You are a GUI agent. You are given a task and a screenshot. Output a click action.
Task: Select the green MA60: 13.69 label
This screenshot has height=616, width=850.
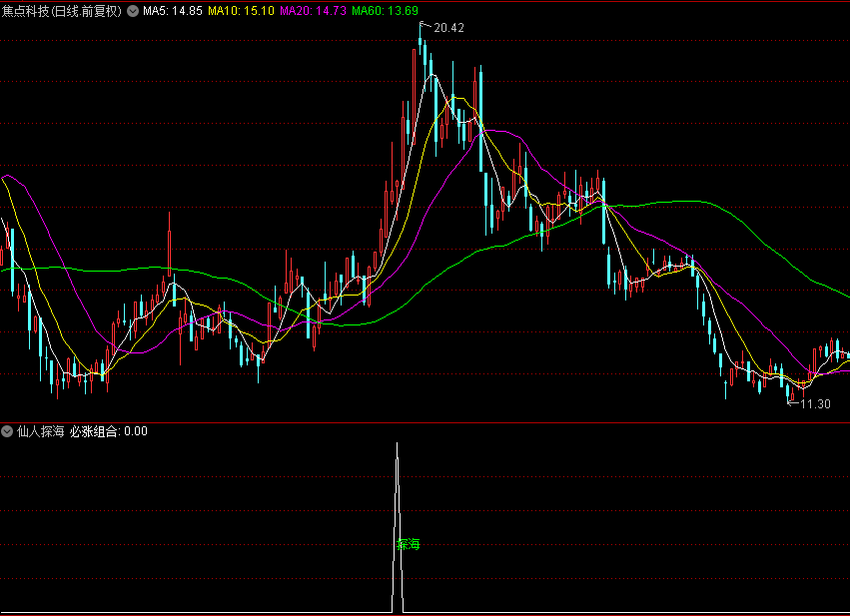[385, 11]
